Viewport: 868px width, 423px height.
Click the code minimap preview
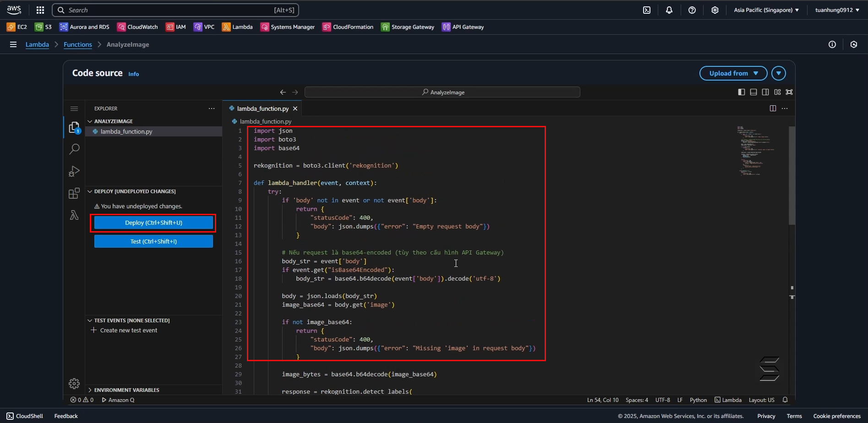point(755,150)
